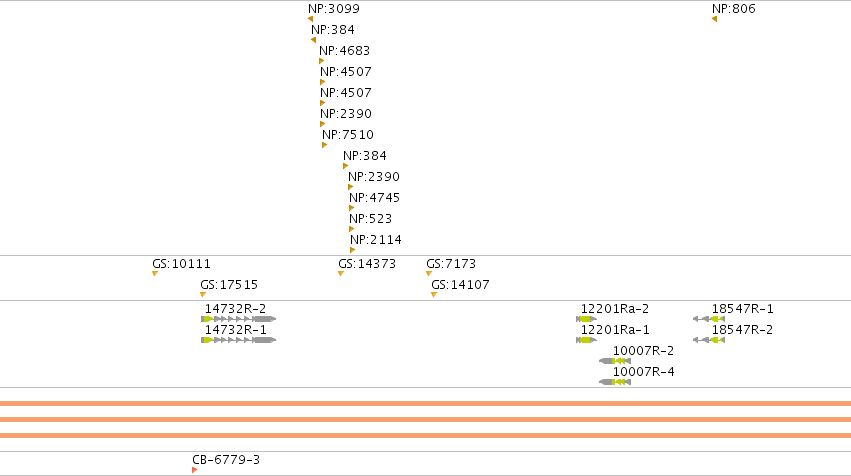The width and height of the screenshot is (851, 476).
Task: Click the NP:806 triangle marker
Action: [714, 19]
